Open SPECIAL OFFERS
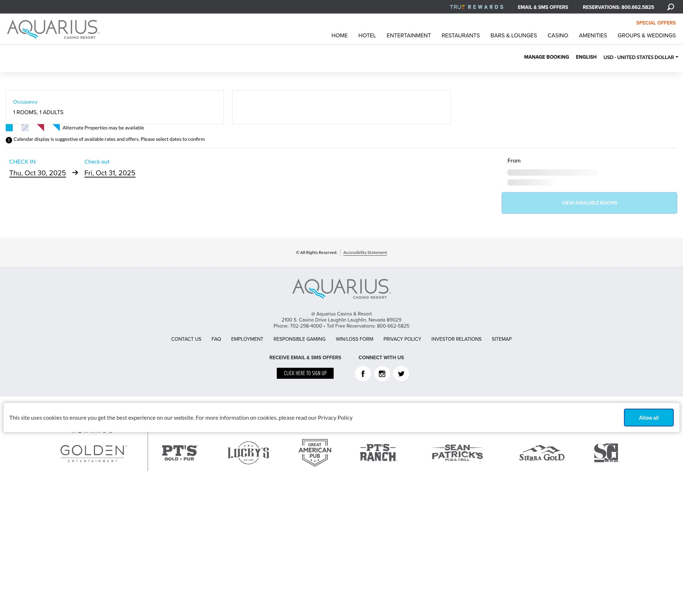This screenshot has height=616, width=683. [x=656, y=23]
